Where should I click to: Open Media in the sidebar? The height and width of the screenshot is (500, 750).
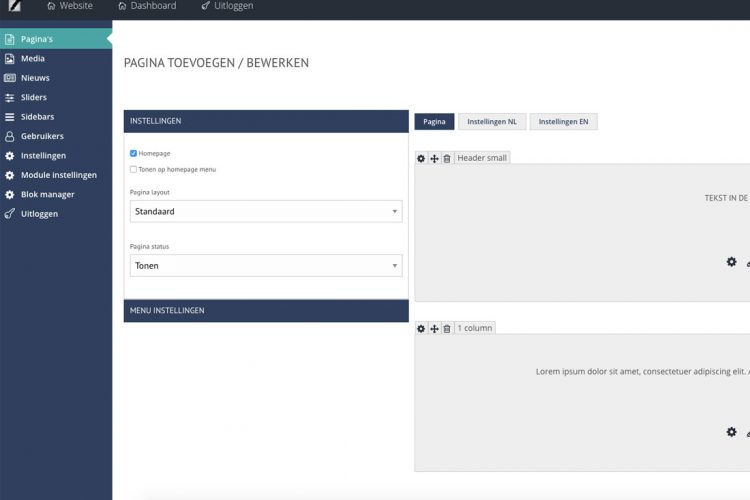33,59
